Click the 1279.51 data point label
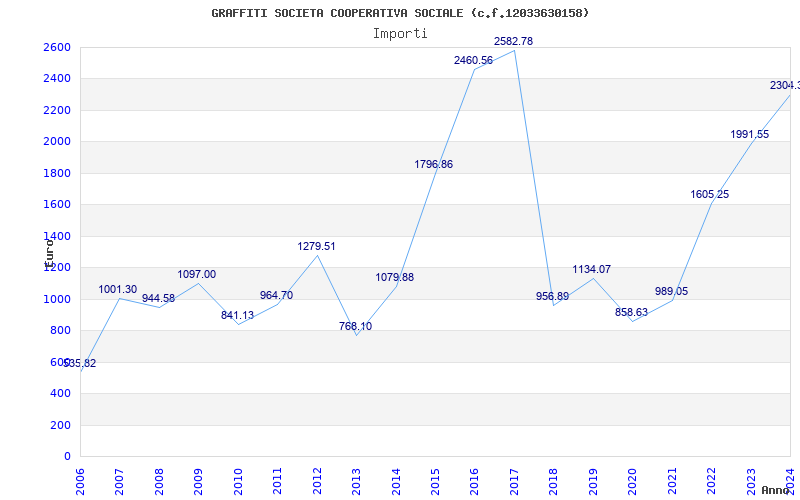This screenshot has width=800, height=500. point(316,246)
